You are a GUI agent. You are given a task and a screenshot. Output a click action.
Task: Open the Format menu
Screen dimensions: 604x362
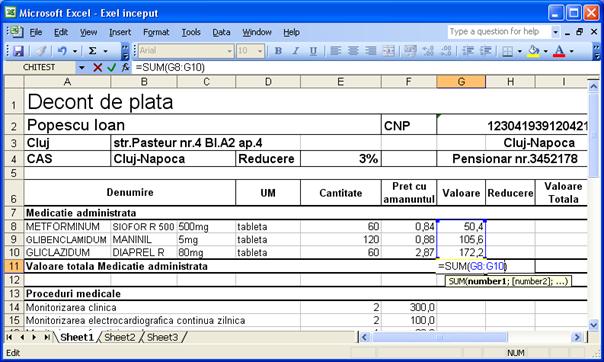point(156,32)
